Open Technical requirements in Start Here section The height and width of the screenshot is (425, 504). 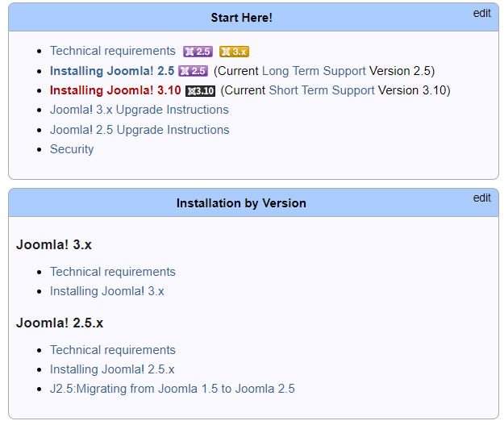click(x=113, y=51)
